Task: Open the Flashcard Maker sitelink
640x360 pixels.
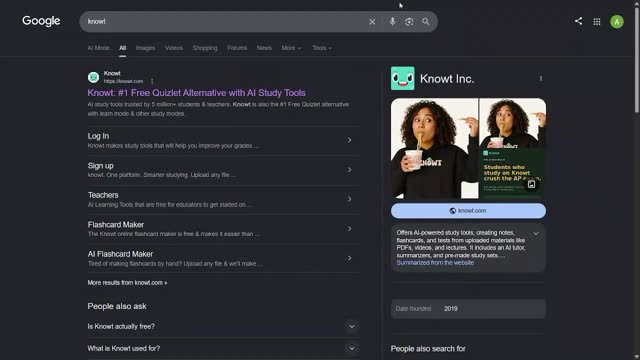Action: [223, 229]
